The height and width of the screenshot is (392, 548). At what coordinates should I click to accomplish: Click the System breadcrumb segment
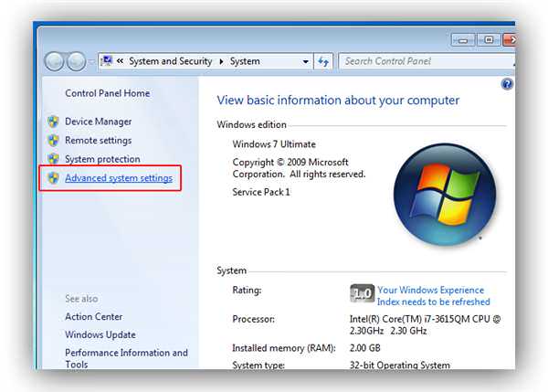point(245,61)
